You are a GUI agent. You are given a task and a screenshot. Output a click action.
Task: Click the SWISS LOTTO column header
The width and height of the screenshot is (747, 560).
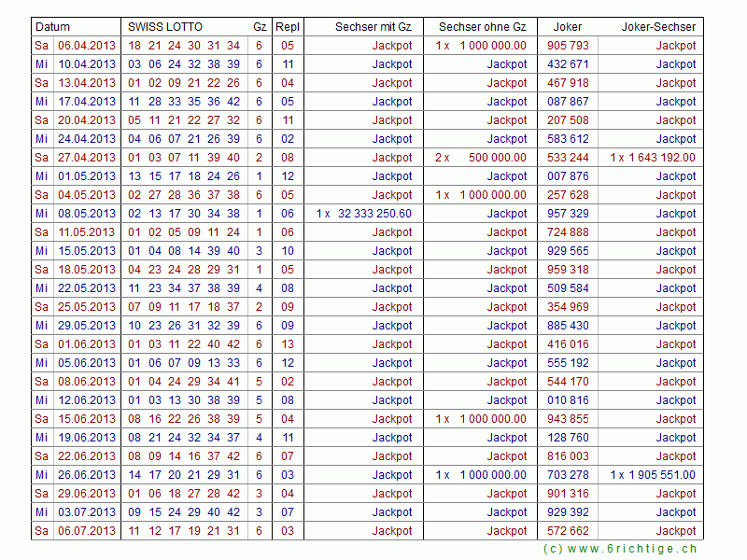click(165, 27)
